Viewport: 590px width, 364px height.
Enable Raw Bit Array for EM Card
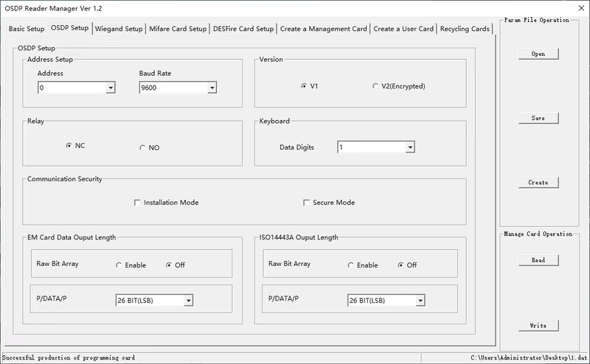click(x=119, y=265)
